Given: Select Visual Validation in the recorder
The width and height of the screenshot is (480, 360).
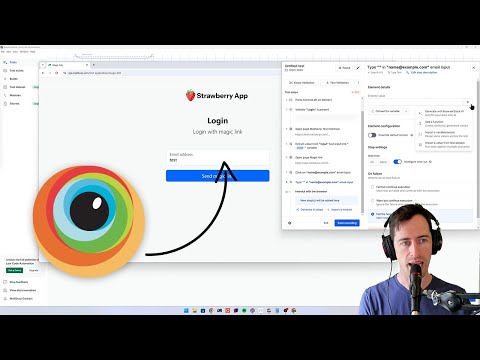Looking at the screenshot, I should point(302,83).
